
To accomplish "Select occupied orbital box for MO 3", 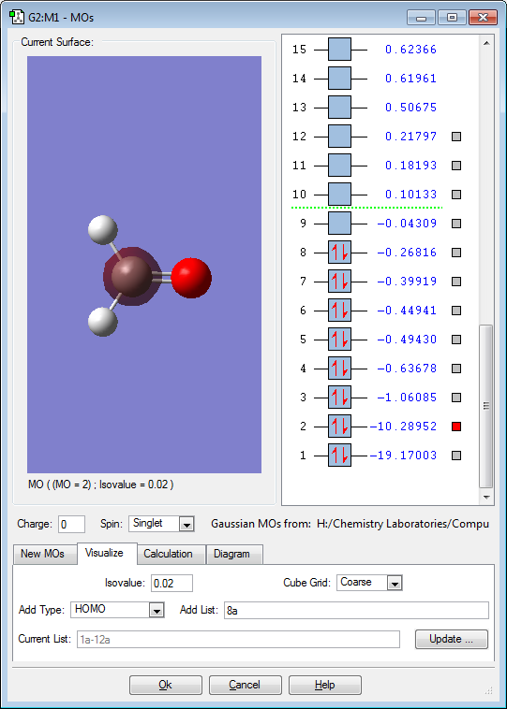I will (339, 397).
